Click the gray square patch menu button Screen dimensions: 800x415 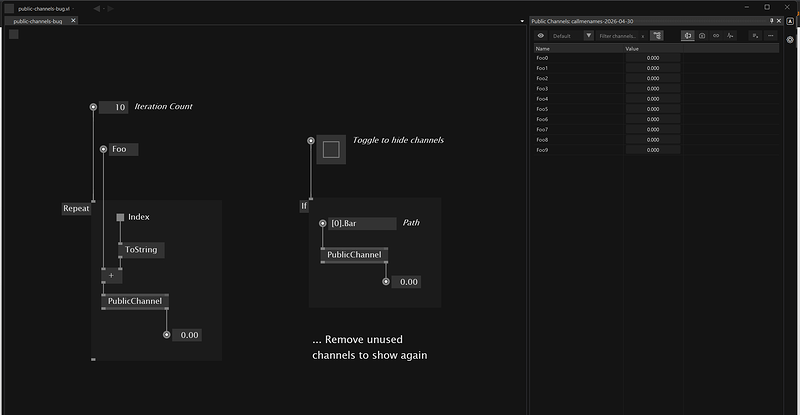(14, 34)
